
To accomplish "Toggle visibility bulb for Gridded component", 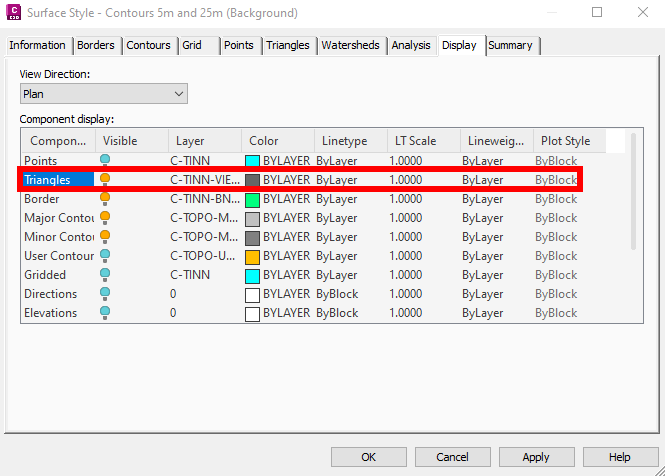I will 105,275.
